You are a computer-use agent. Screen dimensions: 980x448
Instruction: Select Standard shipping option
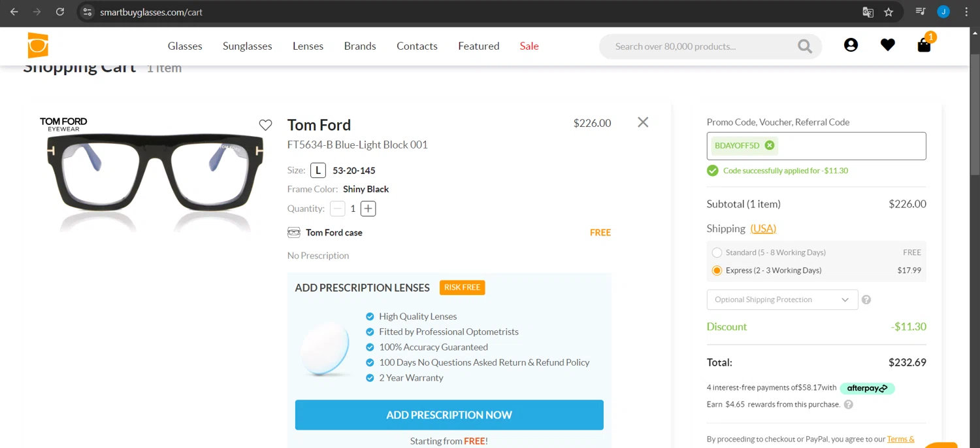coord(717,252)
